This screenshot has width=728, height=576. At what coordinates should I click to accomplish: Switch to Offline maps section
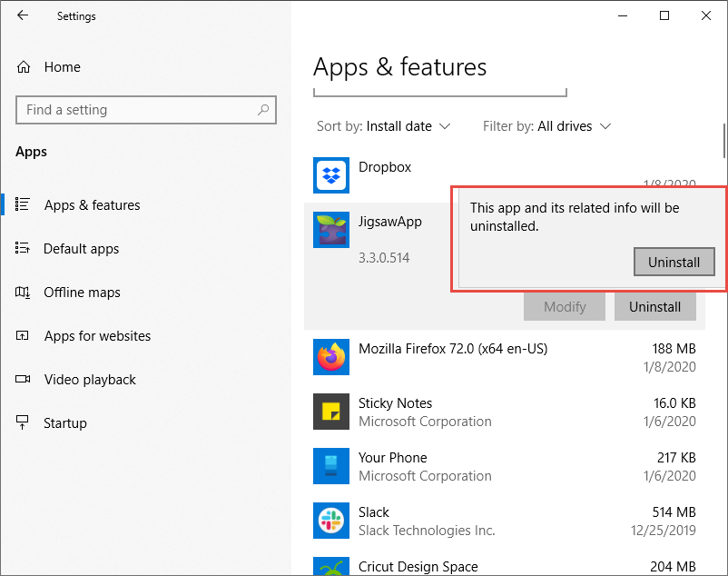tap(82, 293)
